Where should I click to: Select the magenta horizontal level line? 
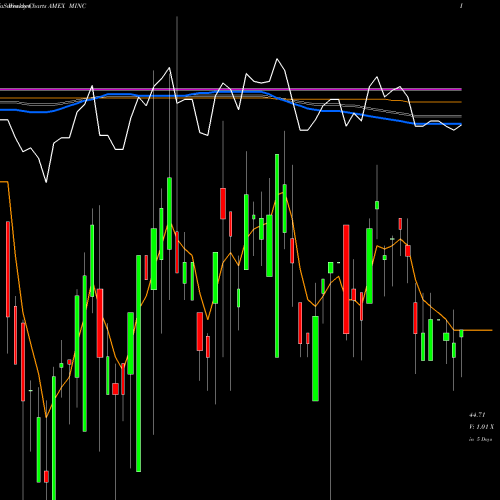[231, 89]
